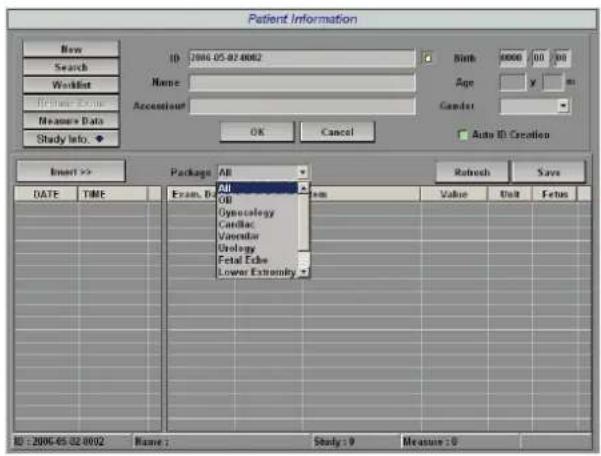601x456 pixels.
Task: Choose Vascular in the Package list
Action: (x=257, y=236)
